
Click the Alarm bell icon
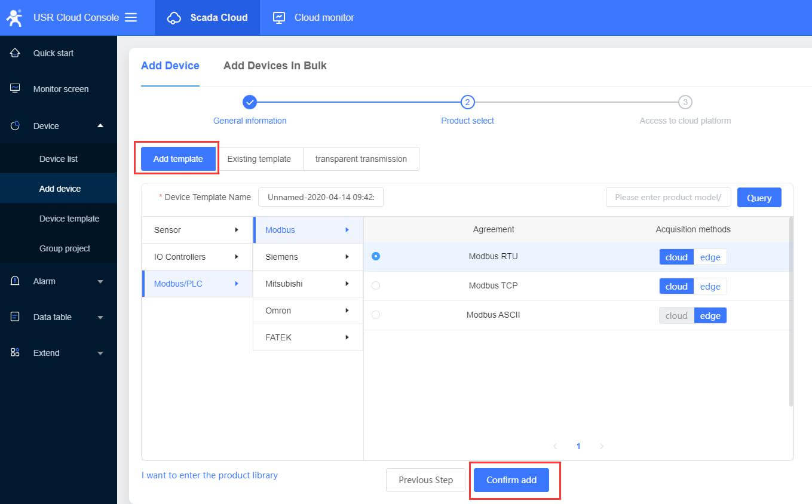(x=16, y=281)
